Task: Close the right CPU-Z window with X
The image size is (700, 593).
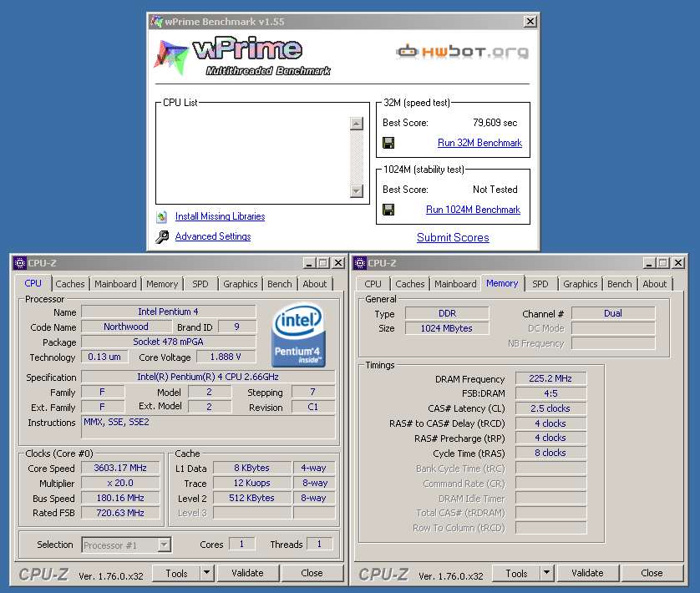Action: [678, 263]
